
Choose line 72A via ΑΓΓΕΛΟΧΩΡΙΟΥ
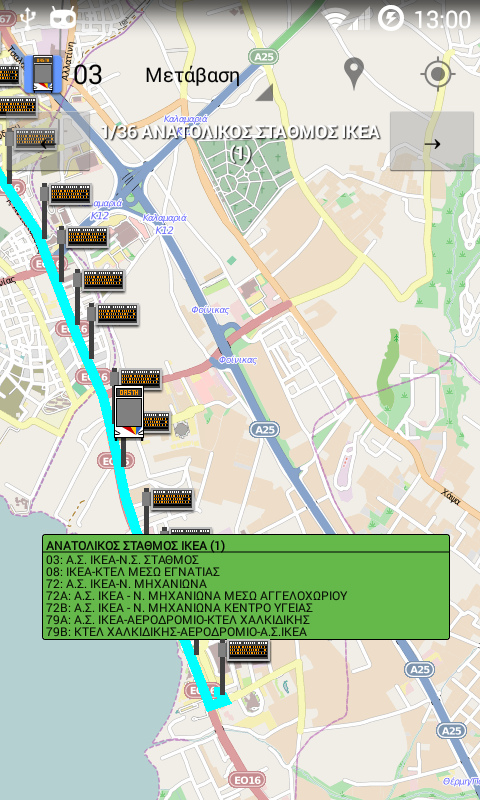(196, 596)
